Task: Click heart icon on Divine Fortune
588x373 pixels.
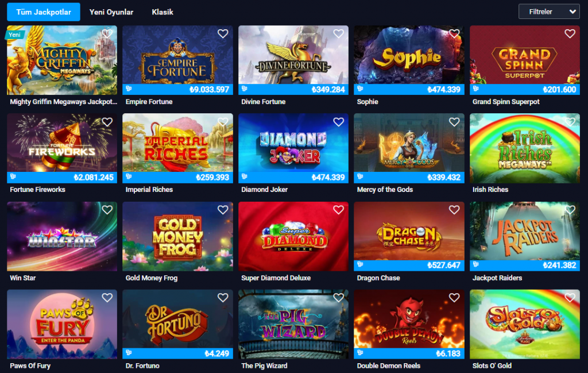Action: point(338,34)
